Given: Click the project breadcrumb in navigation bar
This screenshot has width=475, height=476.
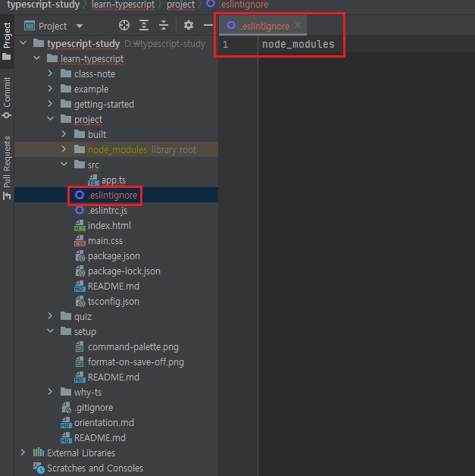Looking at the screenshot, I should click(180, 5).
